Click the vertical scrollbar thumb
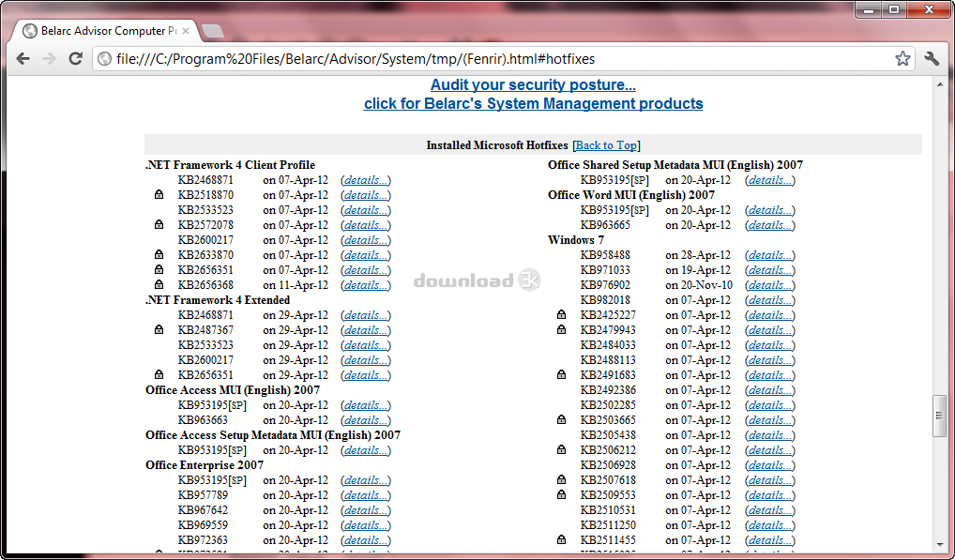This screenshot has width=955, height=560. (939, 416)
